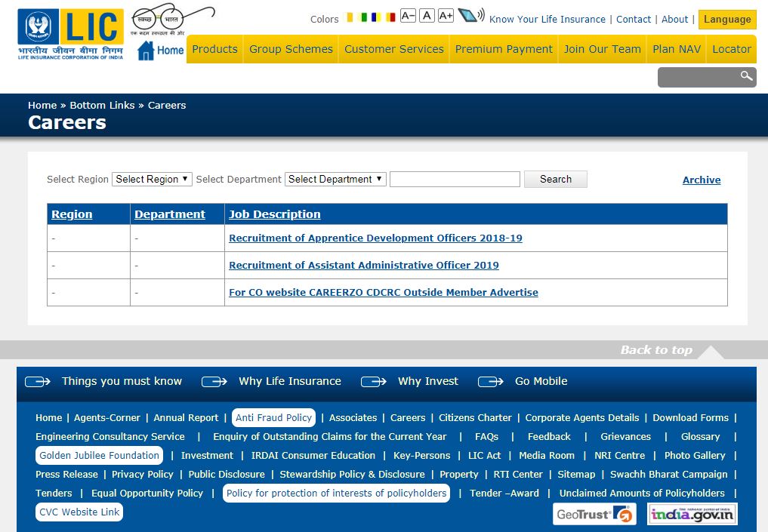This screenshot has width=768, height=532.
Task: Click arrow icon beside Why Invest
Action: coord(374,382)
